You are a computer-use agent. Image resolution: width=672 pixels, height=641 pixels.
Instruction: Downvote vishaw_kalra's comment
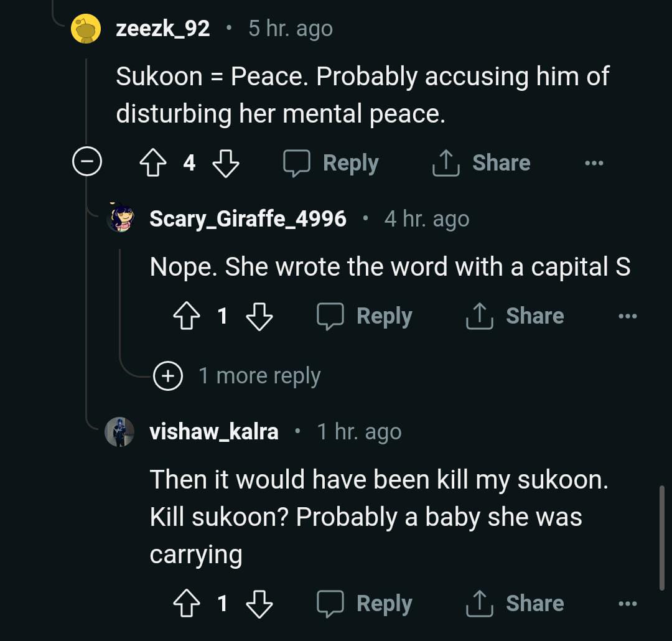259,604
